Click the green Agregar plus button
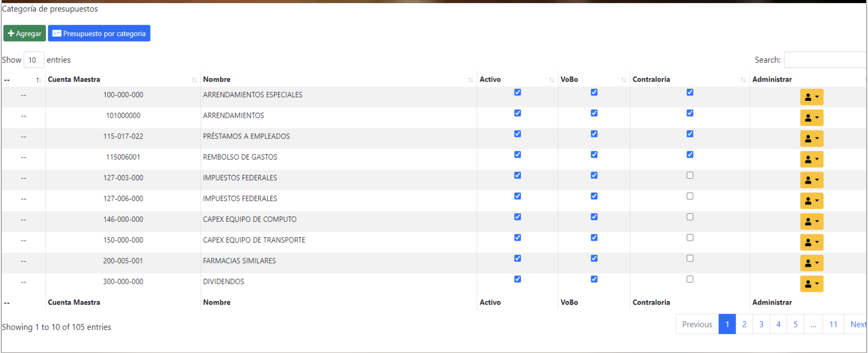 [x=24, y=33]
